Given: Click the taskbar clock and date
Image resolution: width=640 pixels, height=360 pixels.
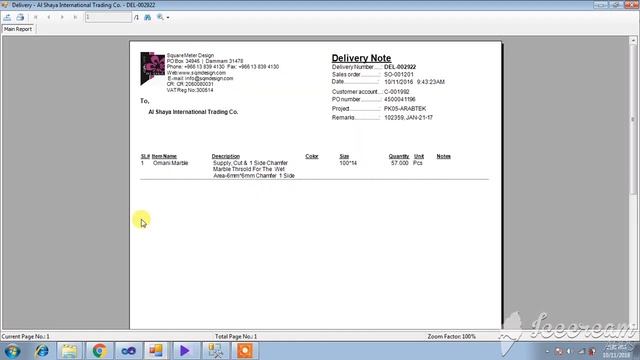Looking at the screenshot, I should (616, 351).
